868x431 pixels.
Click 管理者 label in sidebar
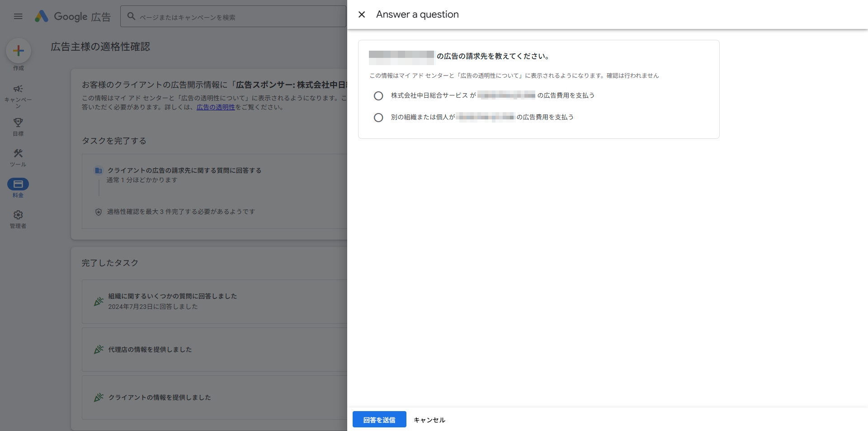tap(18, 226)
